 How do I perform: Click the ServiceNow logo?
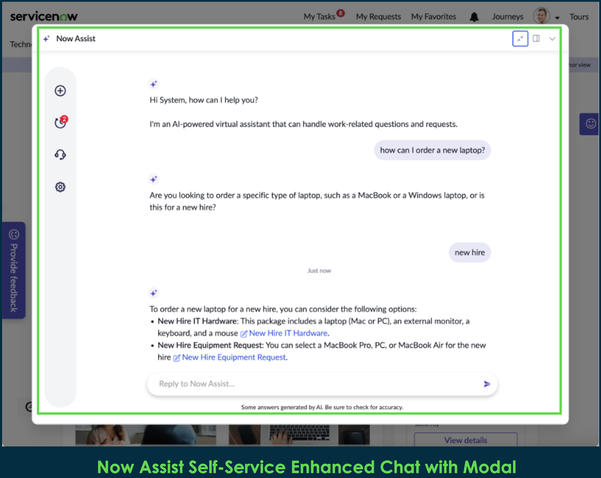pos(44,16)
